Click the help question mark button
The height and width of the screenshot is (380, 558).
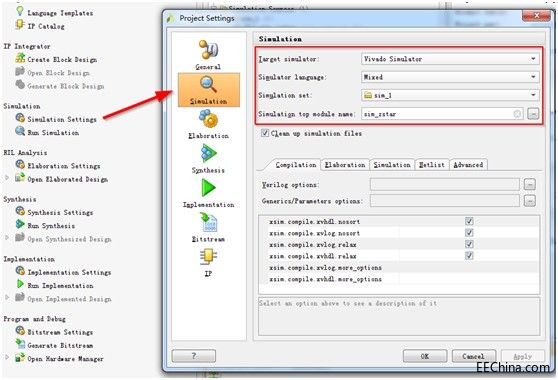(x=194, y=356)
